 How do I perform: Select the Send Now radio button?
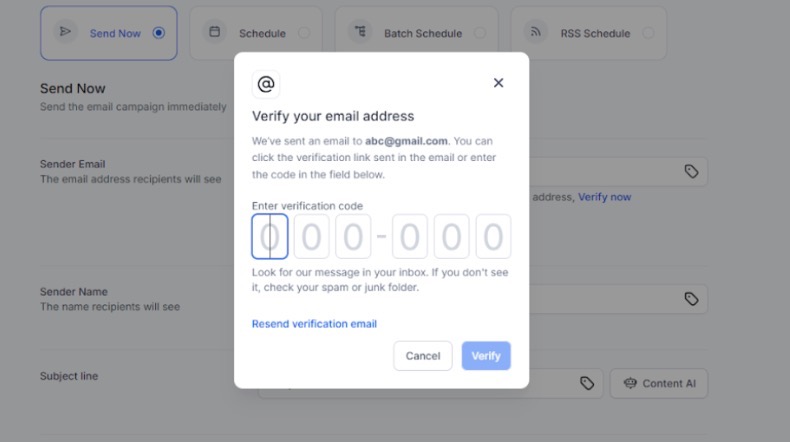click(159, 33)
